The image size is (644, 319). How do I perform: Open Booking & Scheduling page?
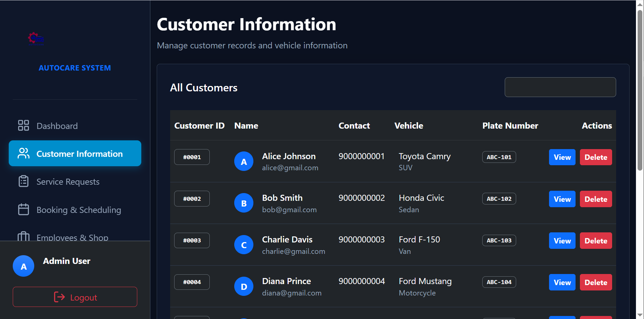[x=75, y=210]
